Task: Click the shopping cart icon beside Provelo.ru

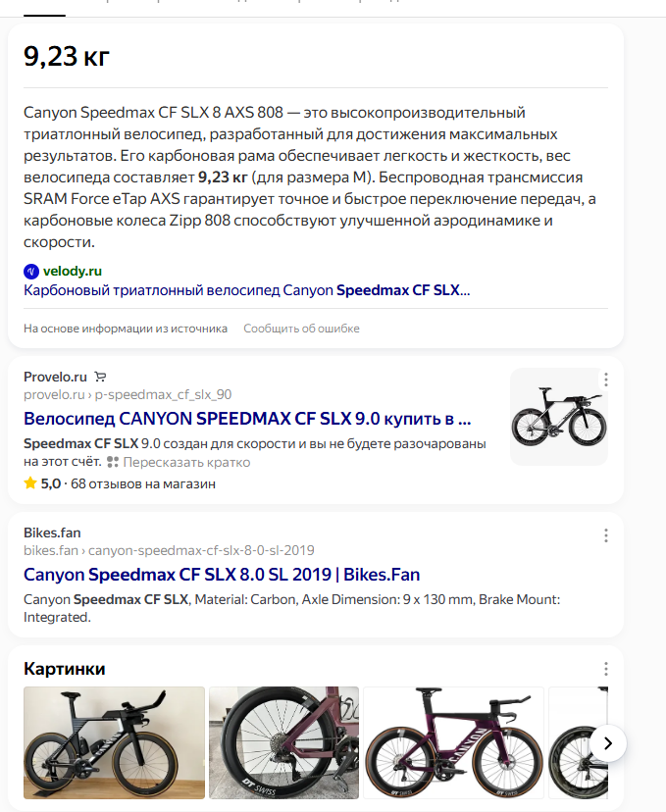Action: coord(100,377)
